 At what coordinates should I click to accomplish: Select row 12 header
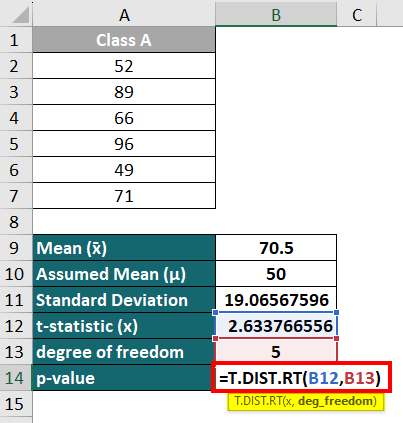click(x=16, y=326)
